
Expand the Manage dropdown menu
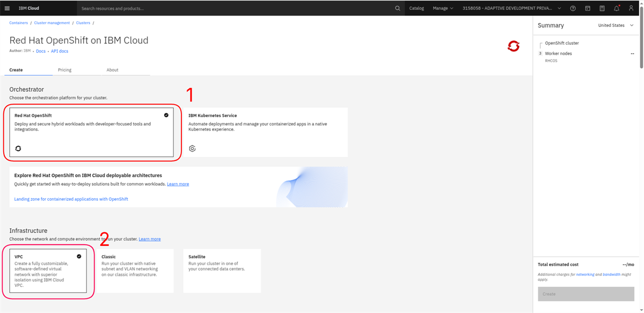click(443, 9)
